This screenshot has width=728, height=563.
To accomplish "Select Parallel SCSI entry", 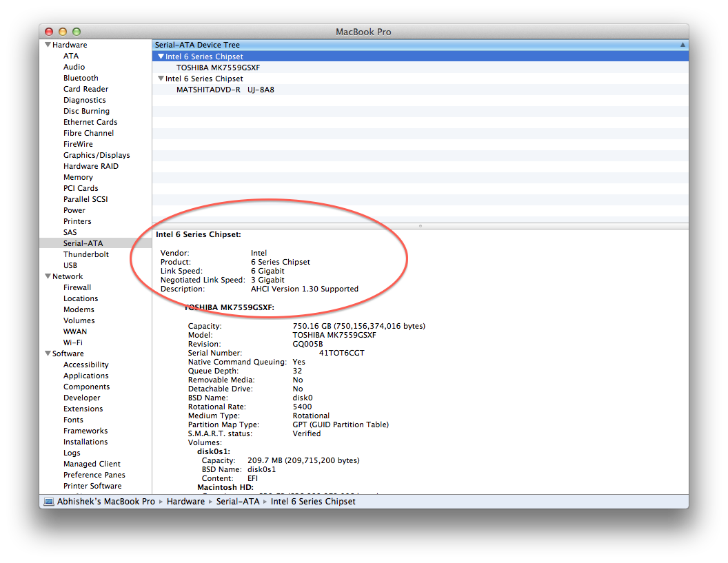I will [85, 199].
